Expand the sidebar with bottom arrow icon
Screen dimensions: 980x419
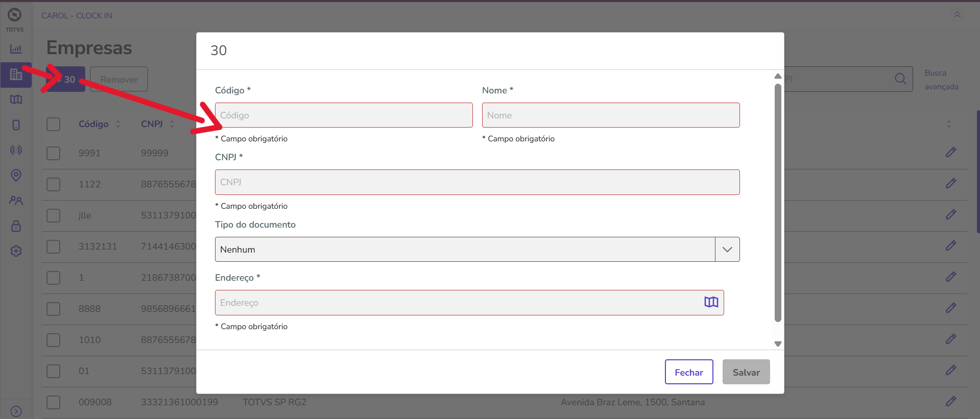(16, 411)
